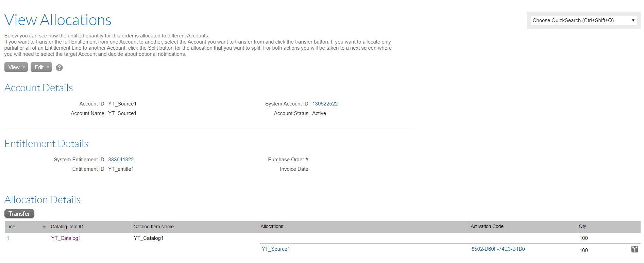Viewport: 644px width, 263px height.
Task: Click the Account Details section heading
Action: 39,88
